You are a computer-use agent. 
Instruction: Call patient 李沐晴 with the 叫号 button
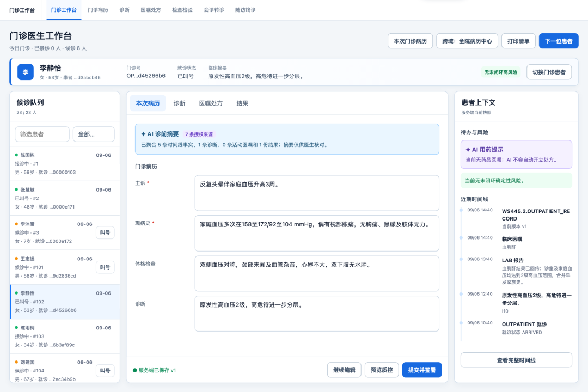(x=105, y=232)
